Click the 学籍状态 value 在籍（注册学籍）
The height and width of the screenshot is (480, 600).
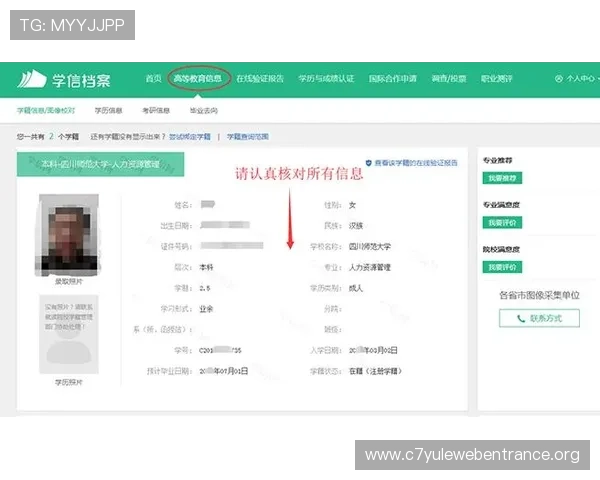coord(375,371)
